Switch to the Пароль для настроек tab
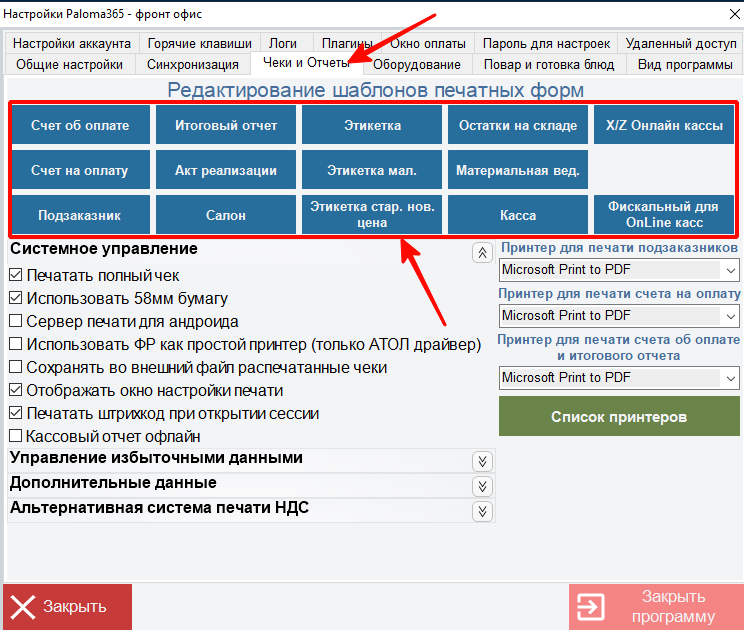This screenshot has width=744, height=630. pos(546,43)
